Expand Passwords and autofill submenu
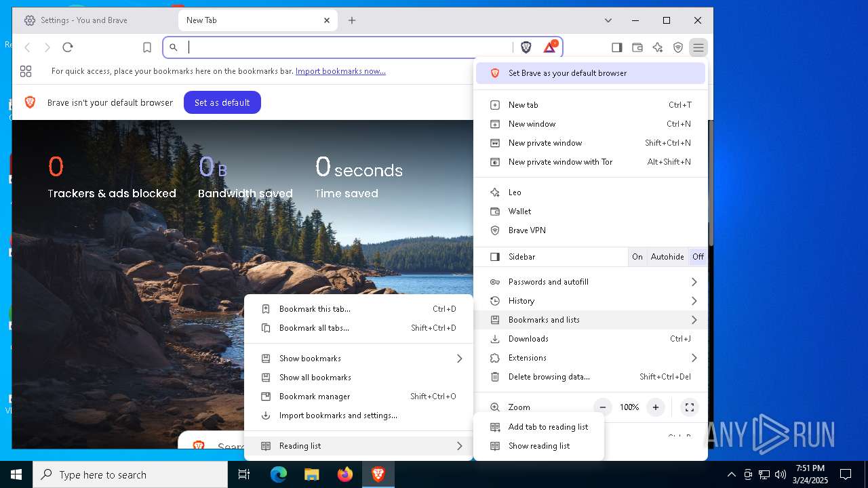Screen dimensions: 868x488 pos(591,282)
